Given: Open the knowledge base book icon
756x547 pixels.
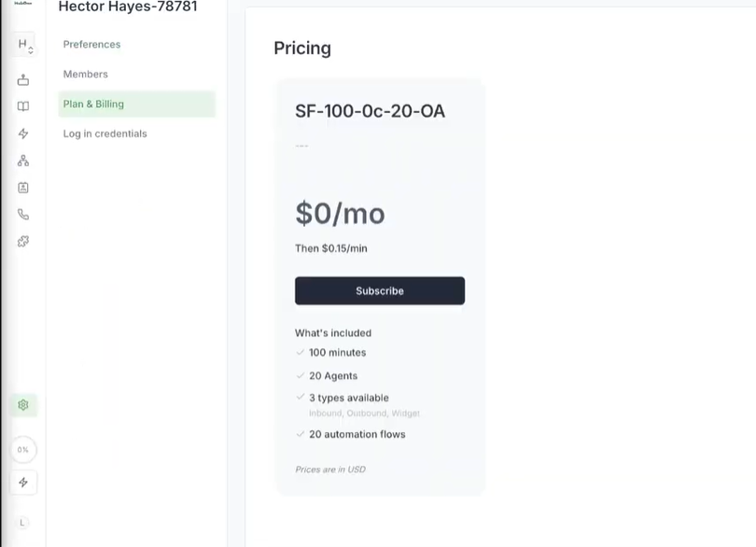Looking at the screenshot, I should pyautogui.click(x=23, y=106).
